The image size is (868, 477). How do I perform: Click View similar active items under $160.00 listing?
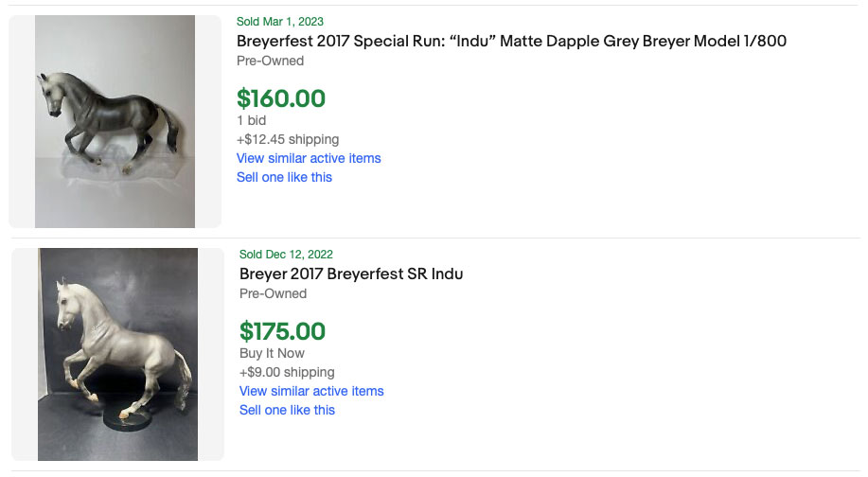click(309, 158)
